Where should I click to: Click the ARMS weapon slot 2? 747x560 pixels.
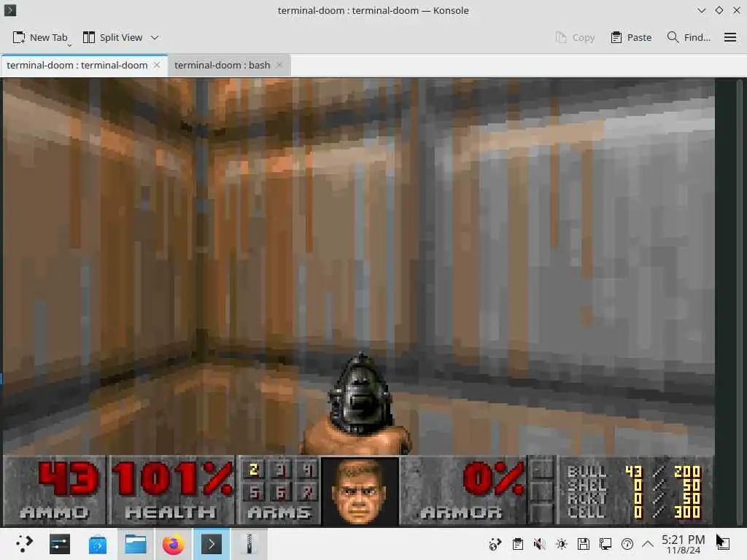(x=253, y=470)
